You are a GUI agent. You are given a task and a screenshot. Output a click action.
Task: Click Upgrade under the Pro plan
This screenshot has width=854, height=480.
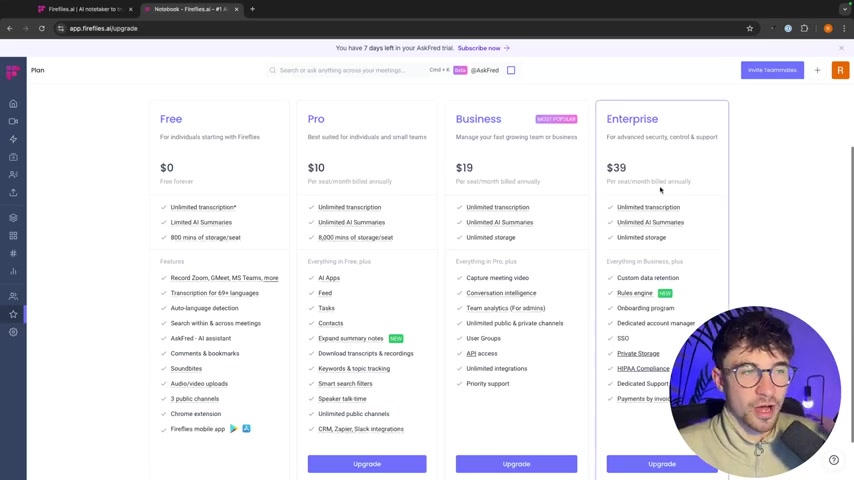pos(367,464)
